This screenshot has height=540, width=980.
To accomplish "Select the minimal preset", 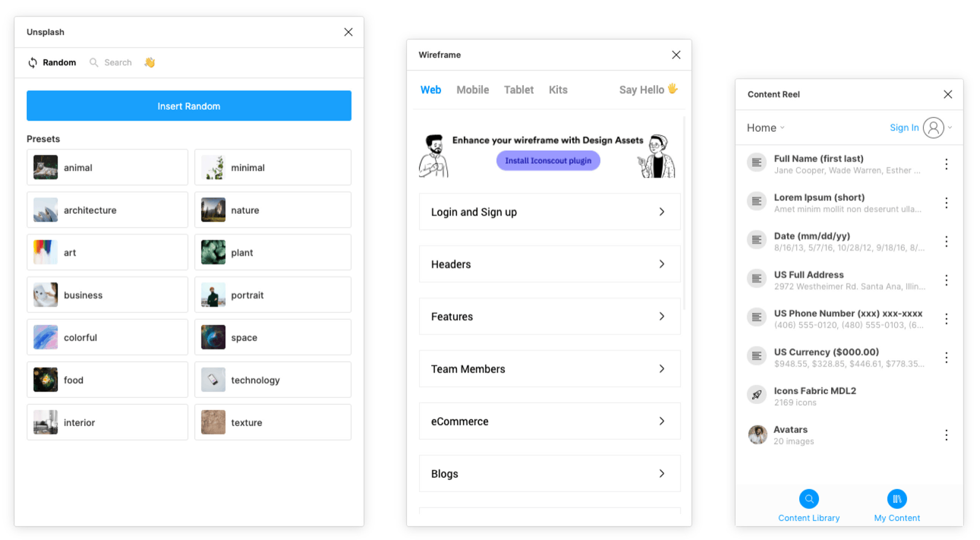I will [273, 167].
